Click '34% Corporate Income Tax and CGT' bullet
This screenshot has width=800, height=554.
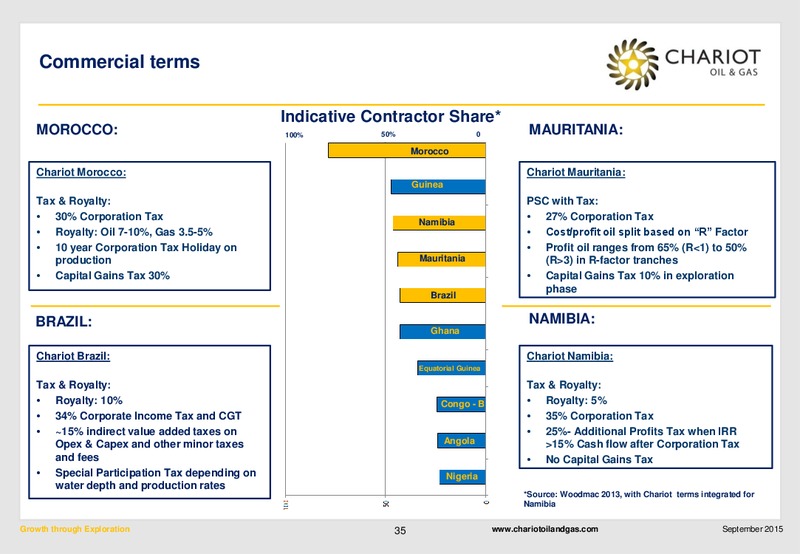[148, 416]
